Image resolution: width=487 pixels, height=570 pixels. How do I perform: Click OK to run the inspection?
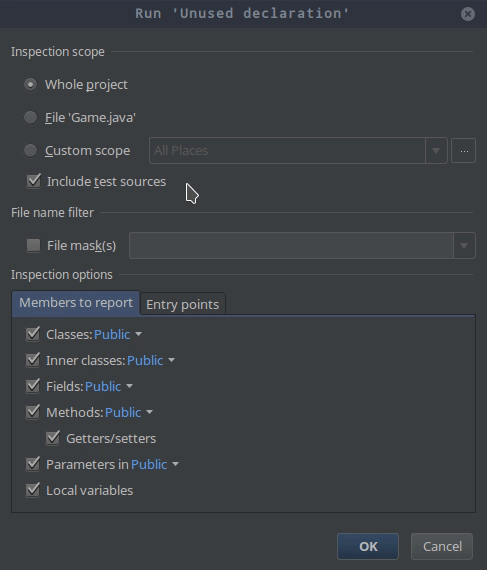(x=368, y=546)
